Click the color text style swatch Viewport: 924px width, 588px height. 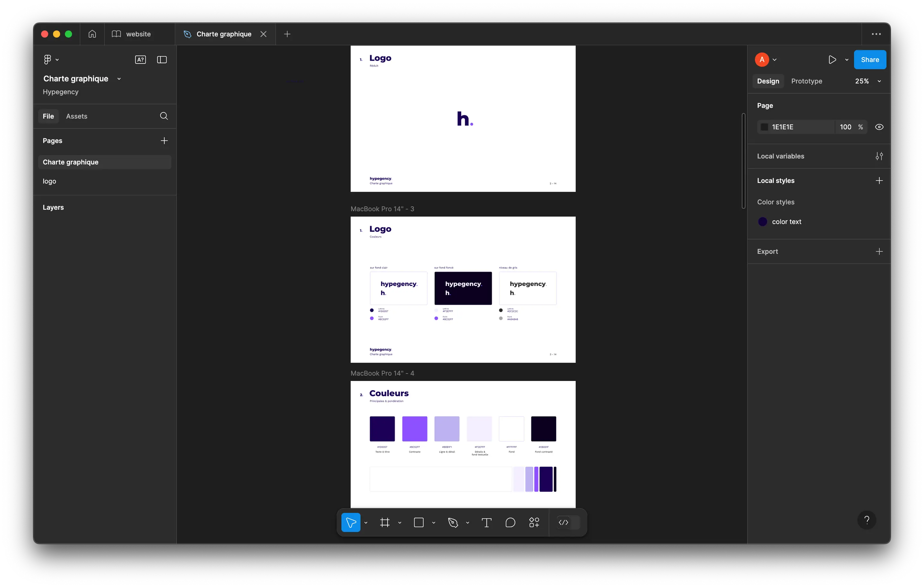pos(762,222)
